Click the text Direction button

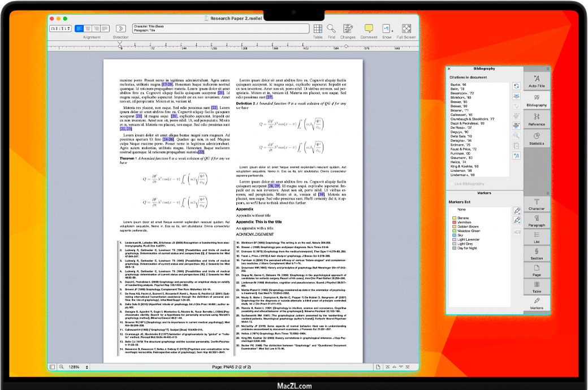click(120, 29)
